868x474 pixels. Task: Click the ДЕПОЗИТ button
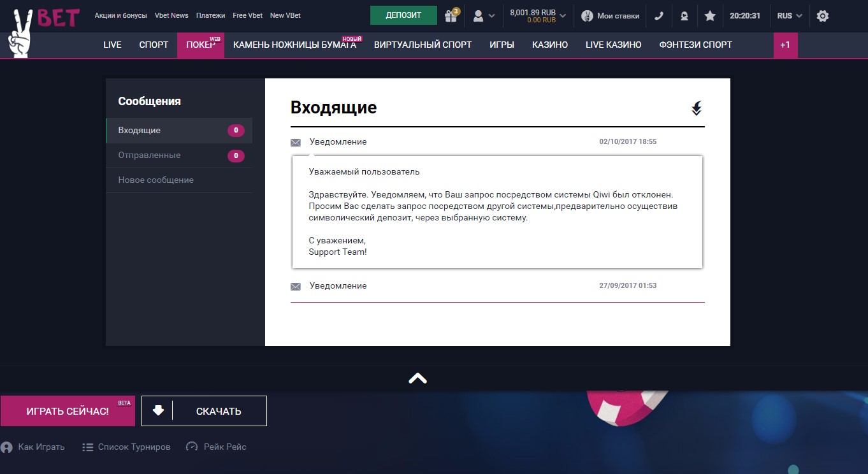point(403,14)
